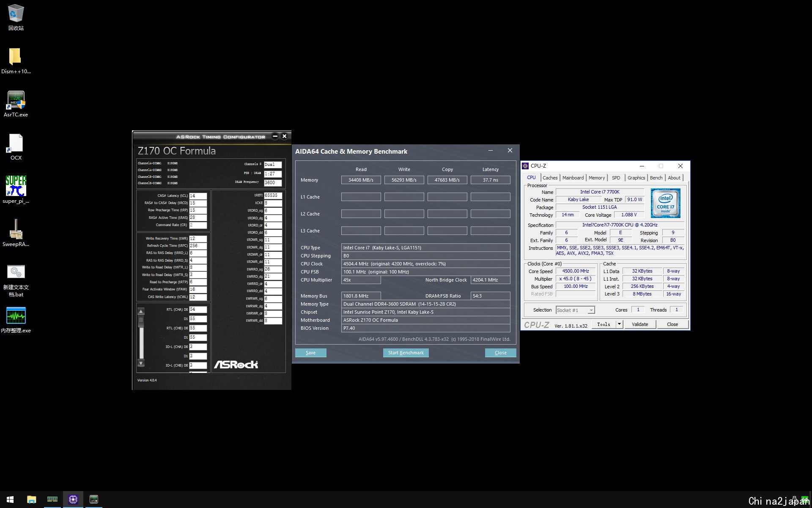
Task: Click the ASRock logo in Timing Configurator
Action: click(236, 364)
